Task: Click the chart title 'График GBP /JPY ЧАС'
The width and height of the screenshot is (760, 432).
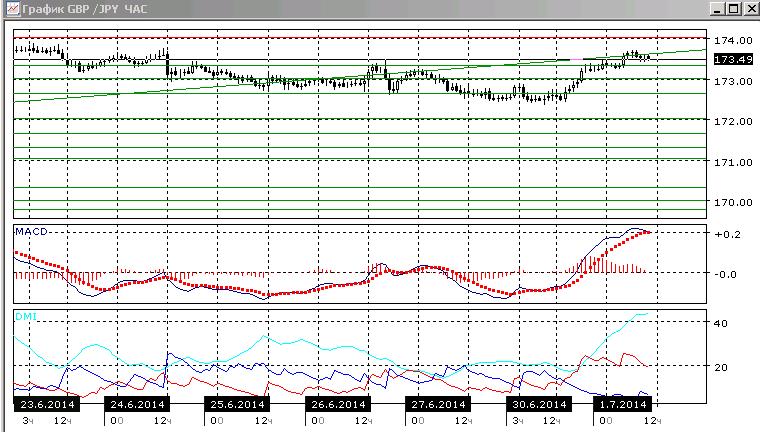Action: click(85, 9)
